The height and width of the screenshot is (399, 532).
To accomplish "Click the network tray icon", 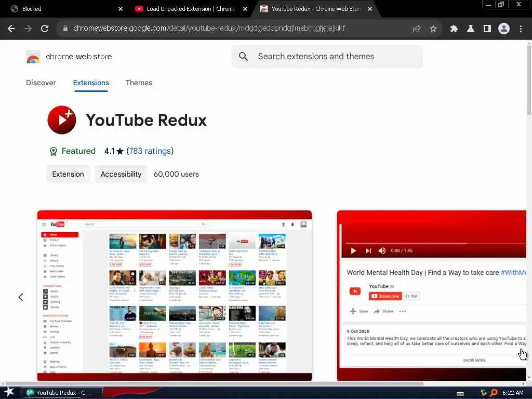I will coord(484,393).
